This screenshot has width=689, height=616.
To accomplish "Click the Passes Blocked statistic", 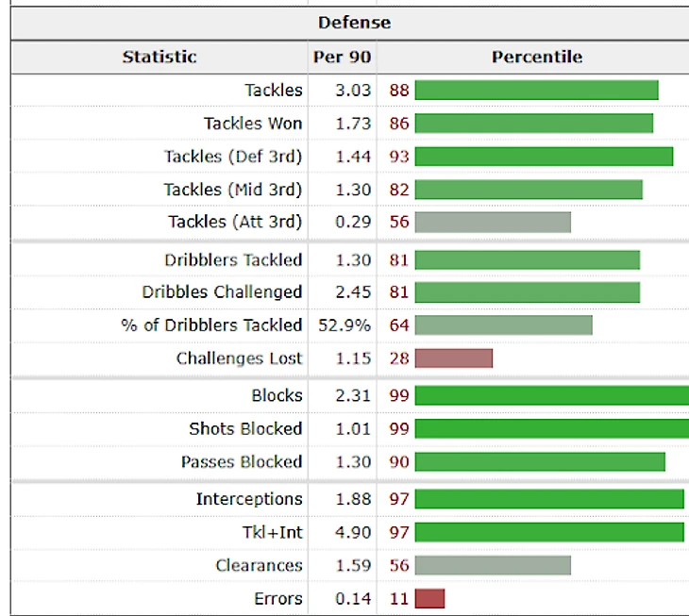I will 242,462.
